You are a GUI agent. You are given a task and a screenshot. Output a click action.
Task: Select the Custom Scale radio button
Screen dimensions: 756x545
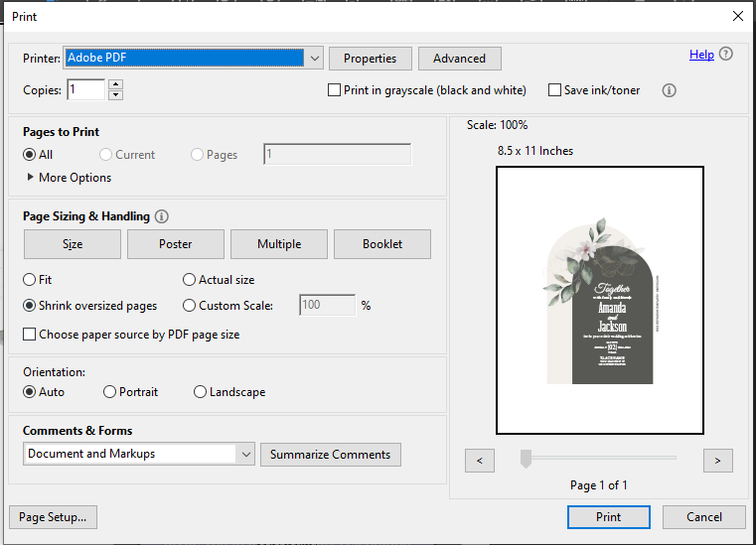pyautogui.click(x=189, y=306)
